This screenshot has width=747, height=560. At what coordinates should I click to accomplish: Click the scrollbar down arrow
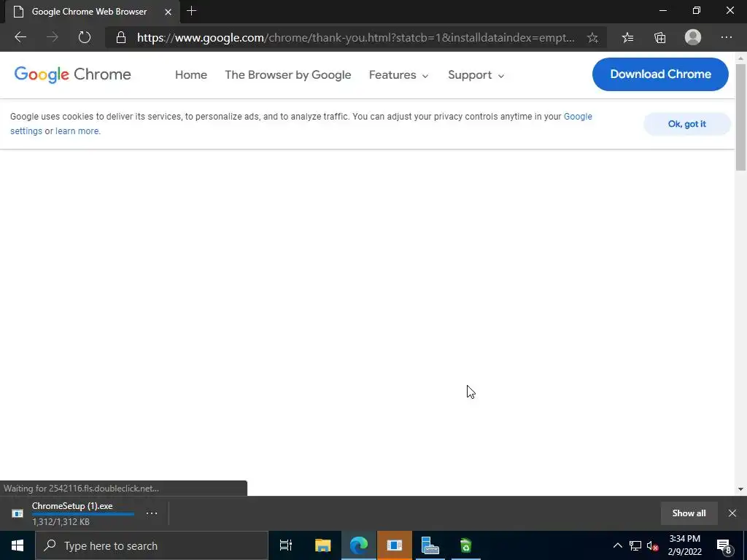741,489
